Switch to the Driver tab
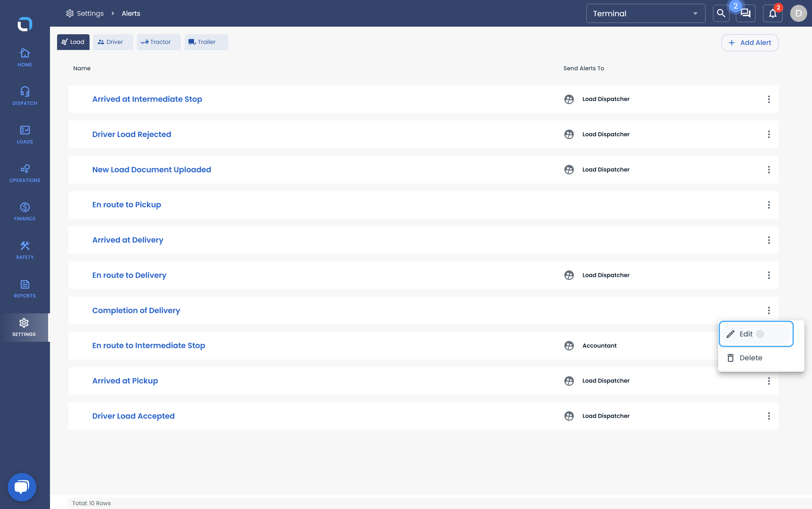The image size is (812, 509). click(113, 42)
